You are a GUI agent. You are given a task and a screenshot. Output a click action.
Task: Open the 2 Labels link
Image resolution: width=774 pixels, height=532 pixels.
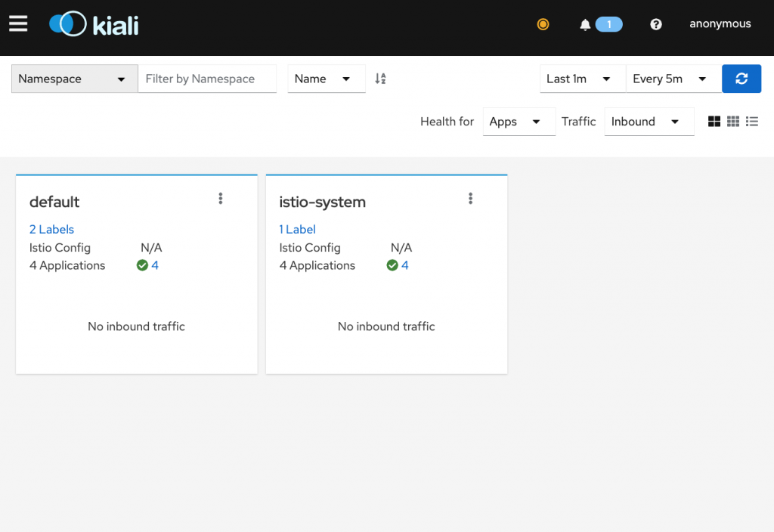51,230
